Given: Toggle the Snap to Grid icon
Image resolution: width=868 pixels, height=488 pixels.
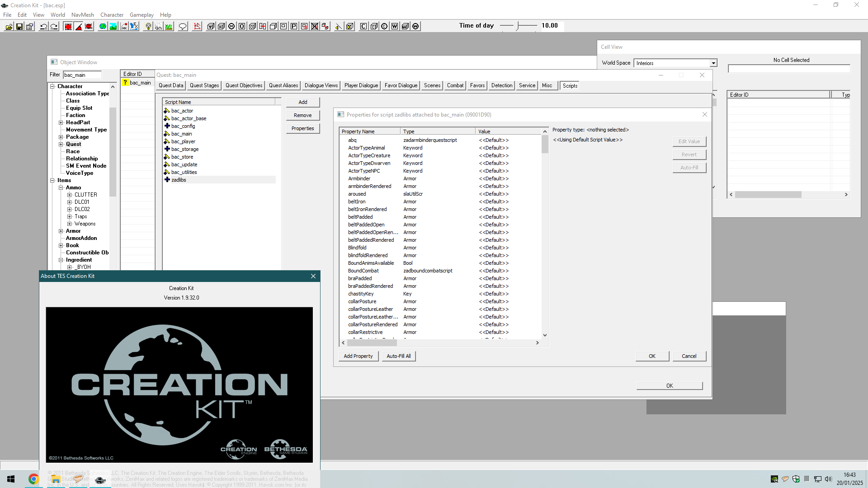Looking at the screenshot, I should pyautogui.click(x=68, y=27).
